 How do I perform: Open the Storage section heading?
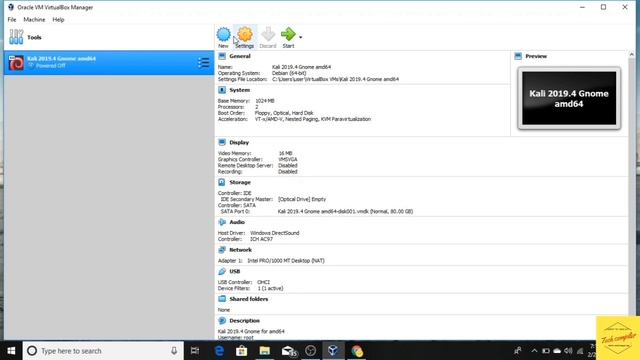pos(240,182)
